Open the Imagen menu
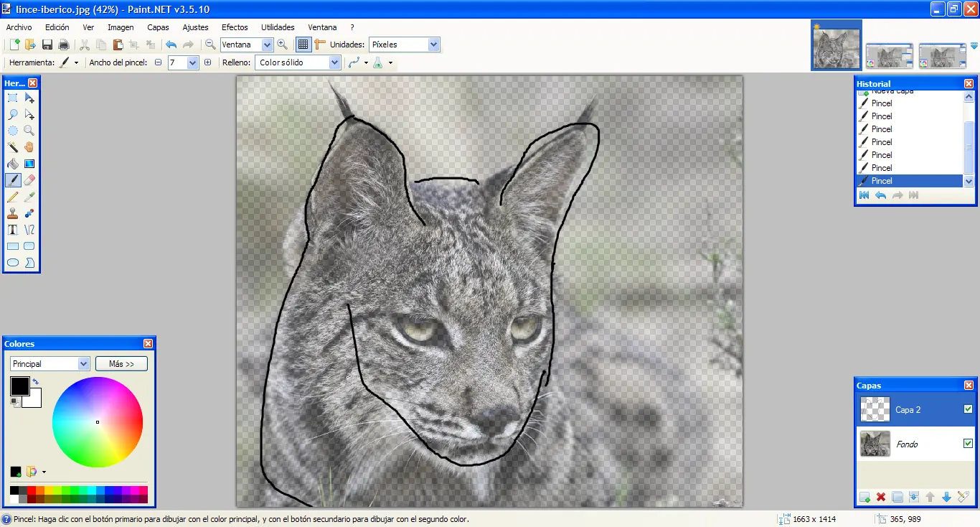The image size is (980, 527). tap(121, 27)
